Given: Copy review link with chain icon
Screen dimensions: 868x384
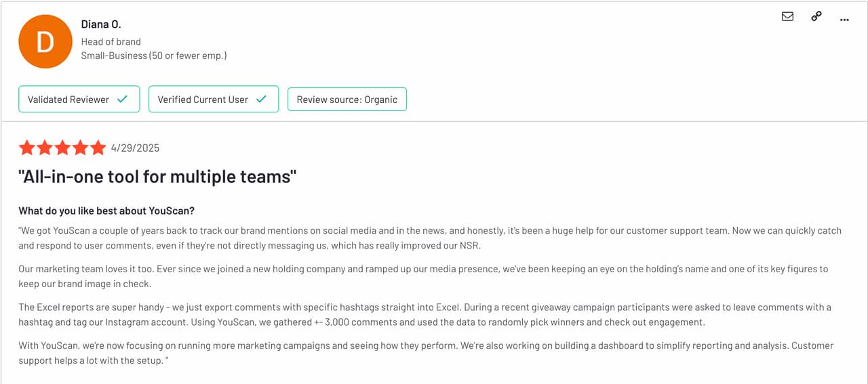Looking at the screenshot, I should [x=816, y=17].
